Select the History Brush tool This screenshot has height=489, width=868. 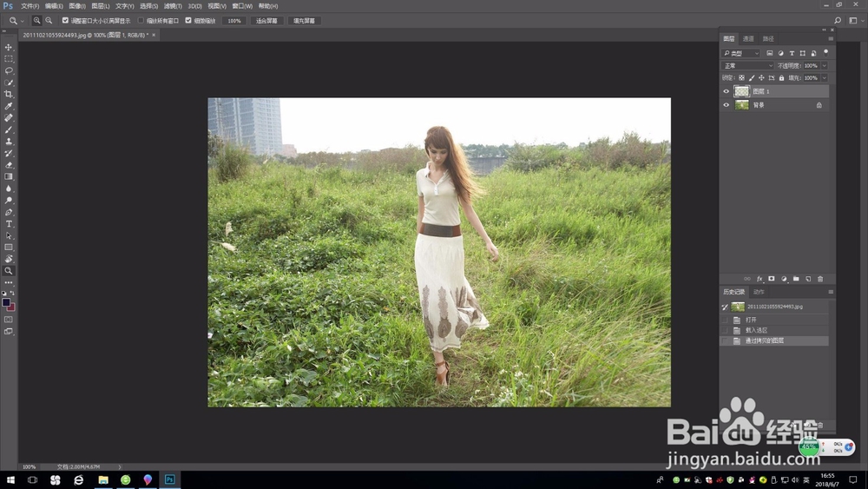tap(9, 154)
